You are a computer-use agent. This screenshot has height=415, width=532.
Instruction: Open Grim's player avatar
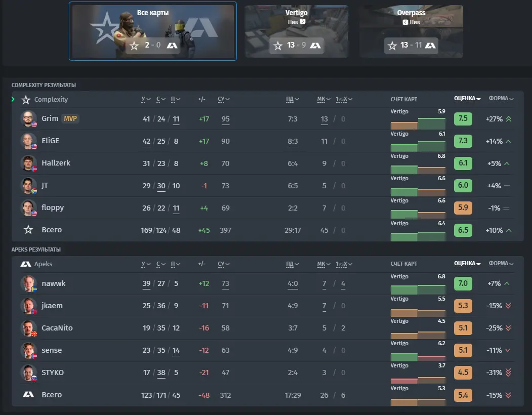28,119
